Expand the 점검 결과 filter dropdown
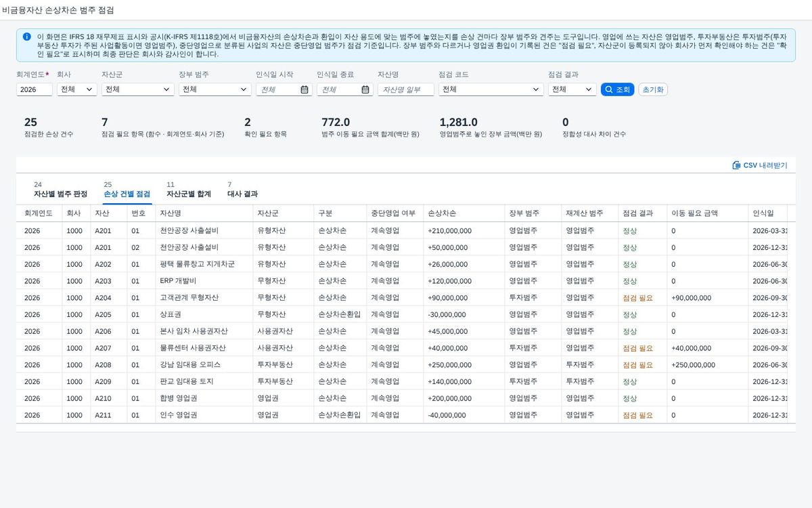812x508 pixels. pos(572,89)
